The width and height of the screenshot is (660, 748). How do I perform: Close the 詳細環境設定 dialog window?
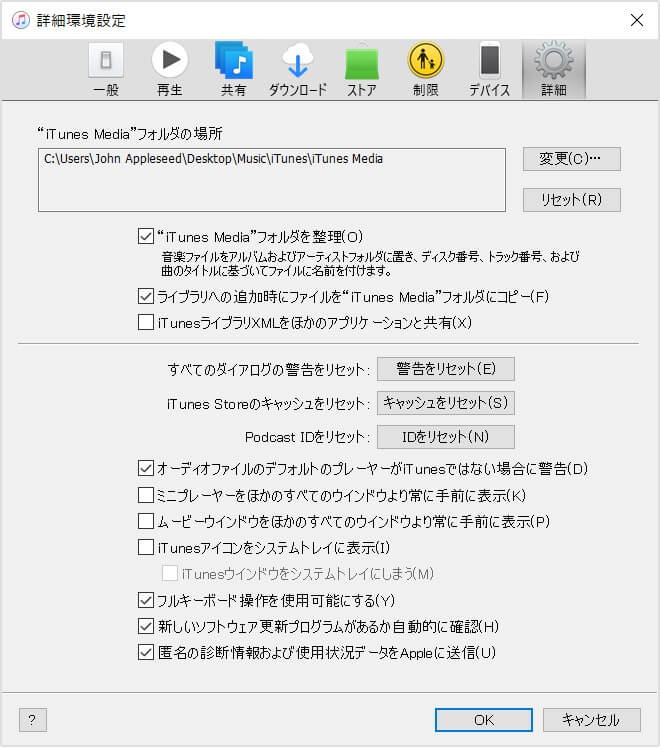[x=637, y=20]
